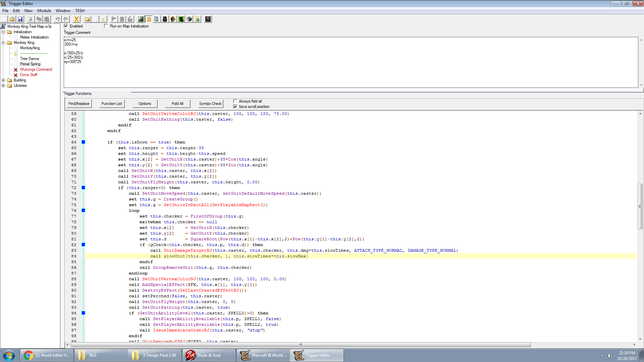Click the Fold All button
644x362 pixels.
click(x=177, y=104)
